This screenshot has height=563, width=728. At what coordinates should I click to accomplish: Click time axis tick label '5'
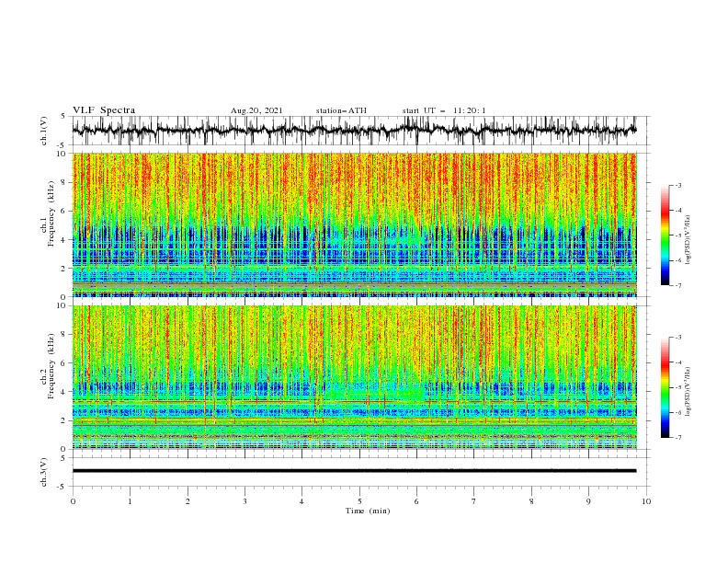coord(359,501)
